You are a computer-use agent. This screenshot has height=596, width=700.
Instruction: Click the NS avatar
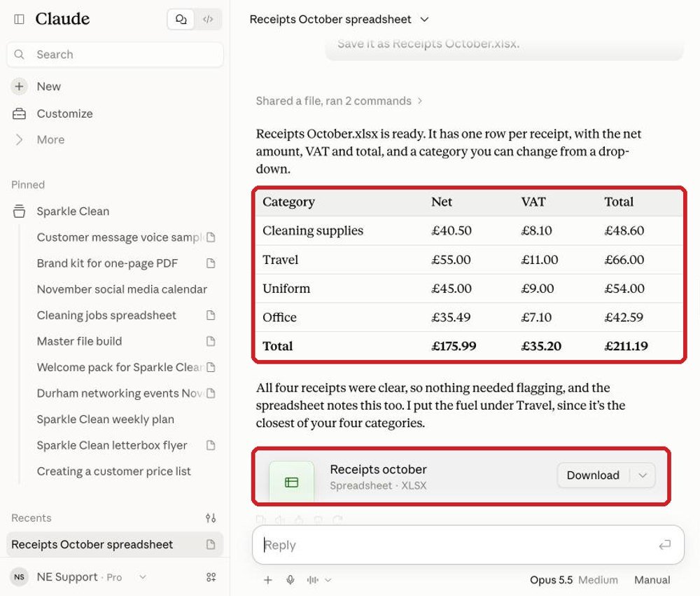coord(19,577)
